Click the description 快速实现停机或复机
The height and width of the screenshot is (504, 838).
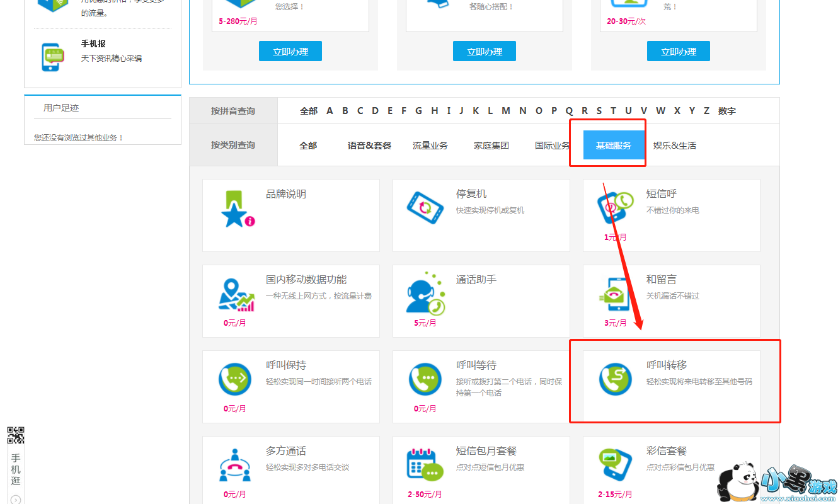490,210
